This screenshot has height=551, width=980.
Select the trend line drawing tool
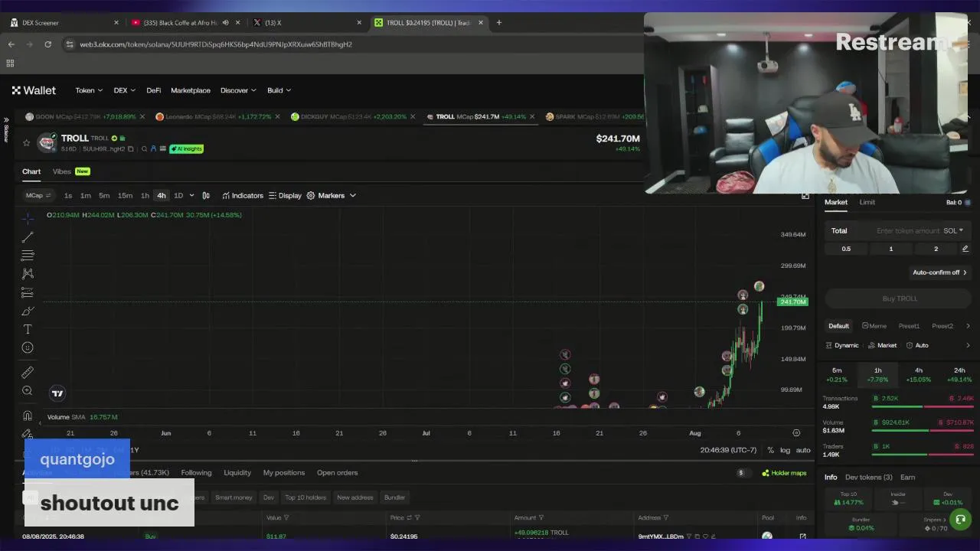point(28,237)
